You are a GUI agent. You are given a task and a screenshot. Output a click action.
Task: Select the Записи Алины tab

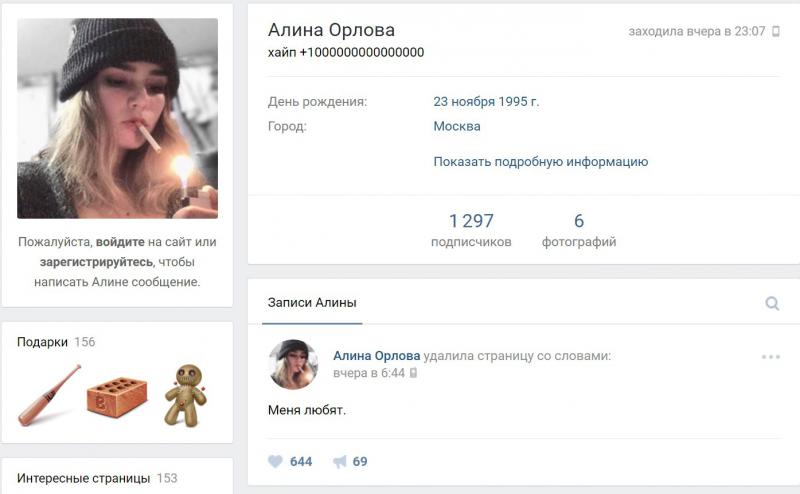(x=312, y=303)
